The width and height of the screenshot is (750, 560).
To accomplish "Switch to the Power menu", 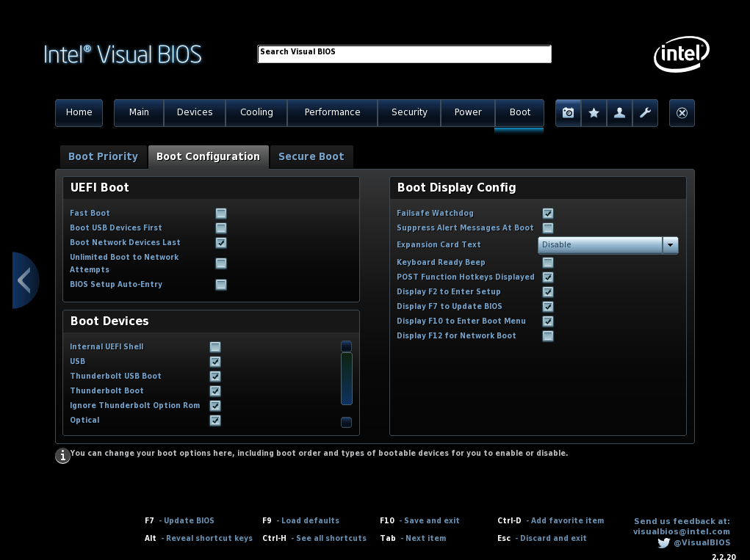I will (468, 113).
